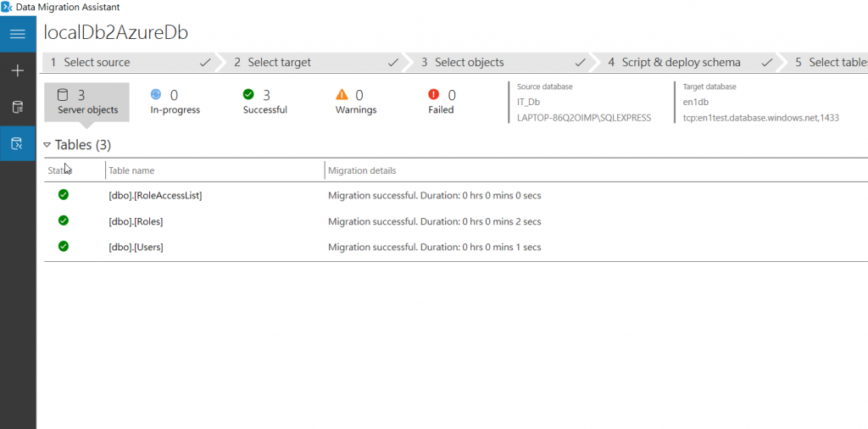Viewport: 868px width, 429px height.
Task: Click the success status icon for Roles
Action: click(x=64, y=220)
